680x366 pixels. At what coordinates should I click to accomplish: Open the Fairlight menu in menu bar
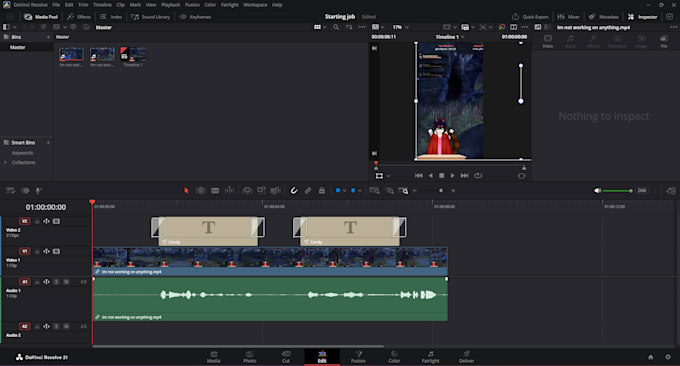coord(230,5)
